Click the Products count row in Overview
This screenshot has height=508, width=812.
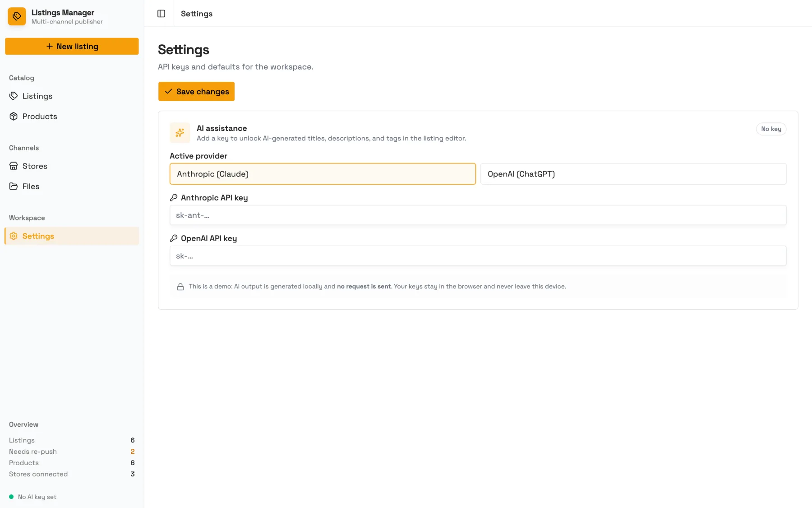pyautogui.click(x=72, y=463)
